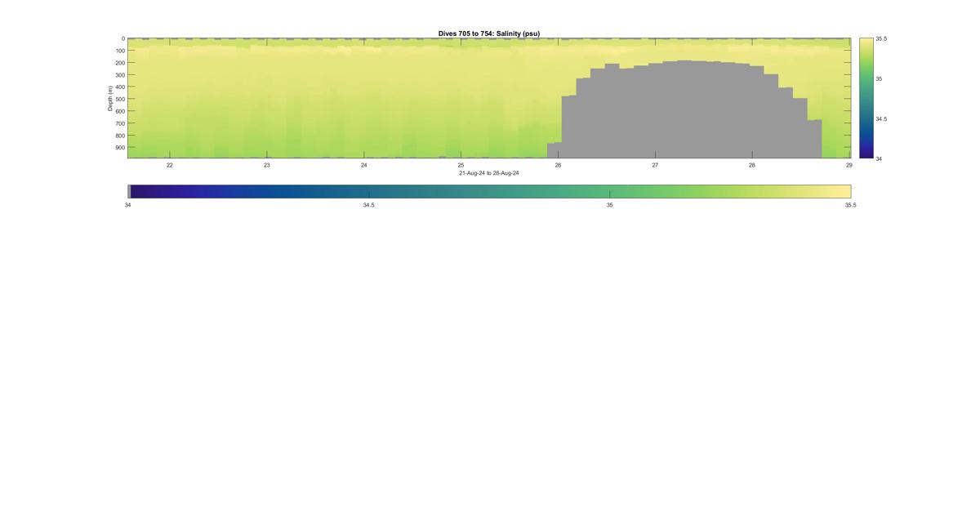The image size is (980, 508).
Task: Select x-axis day label "25"
Action: coord(461,165)
